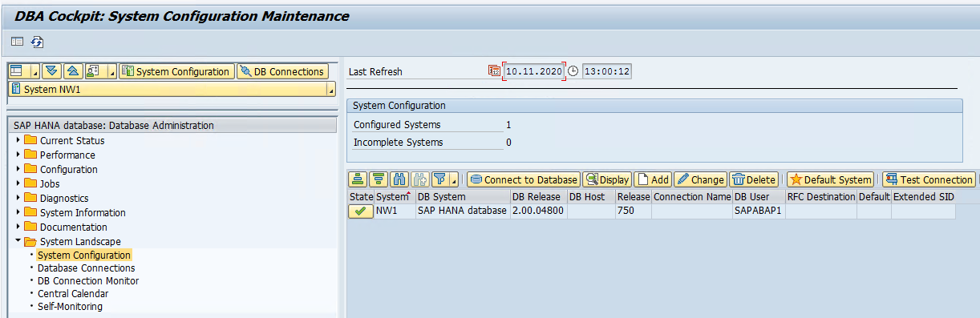Expand the System Information folder
Image resolution: width=980 pixels, height=318 pixels.
click(x=18, y=212)
